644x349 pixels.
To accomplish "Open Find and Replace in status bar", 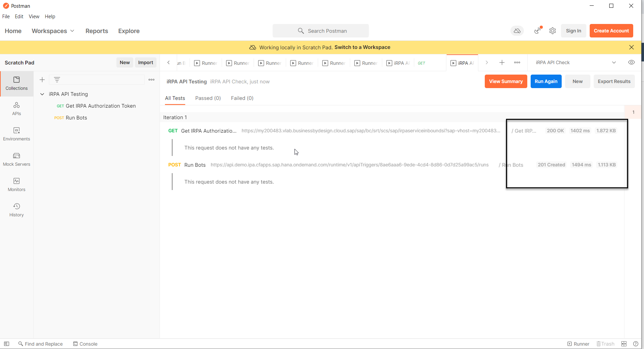I will (40, 344).
